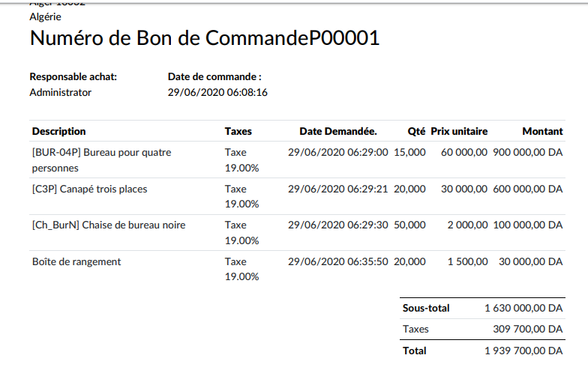Click the Prix unitaire column header

(x=459, y=131)
